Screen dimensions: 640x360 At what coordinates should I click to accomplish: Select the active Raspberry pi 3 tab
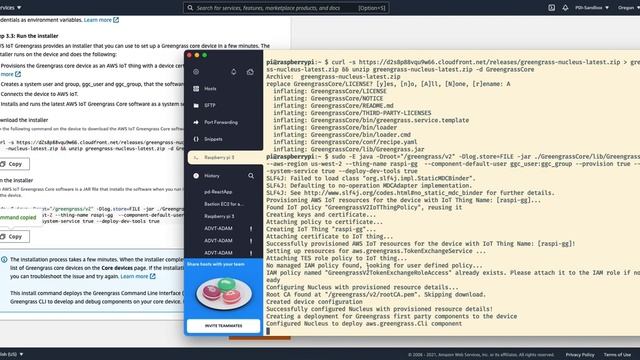225,158
